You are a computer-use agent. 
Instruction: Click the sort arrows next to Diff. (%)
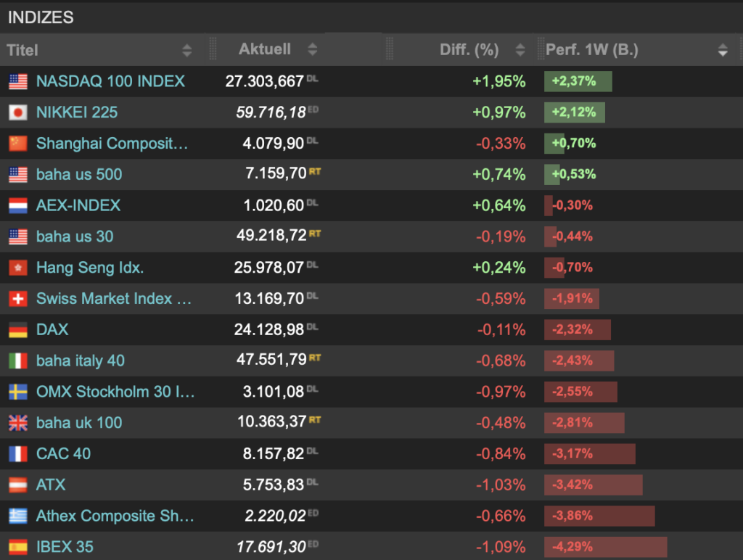click(x=520, y=50)
